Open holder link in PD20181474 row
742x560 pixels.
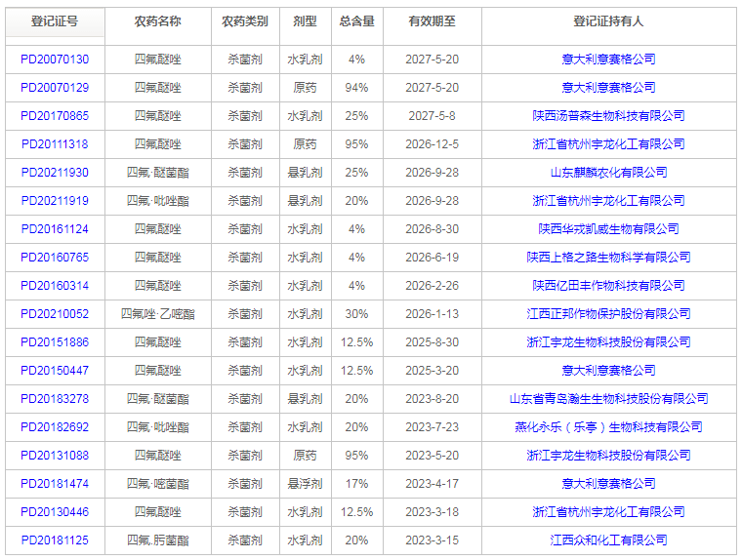(608, 484)
